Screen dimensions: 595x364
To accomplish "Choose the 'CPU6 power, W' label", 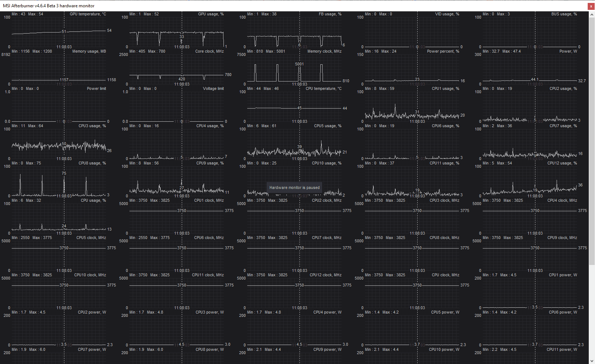I will pos(563,312).
